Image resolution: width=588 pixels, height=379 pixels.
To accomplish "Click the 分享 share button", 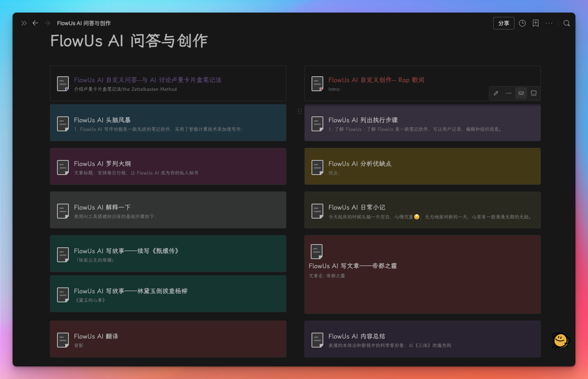I will 504,23.
